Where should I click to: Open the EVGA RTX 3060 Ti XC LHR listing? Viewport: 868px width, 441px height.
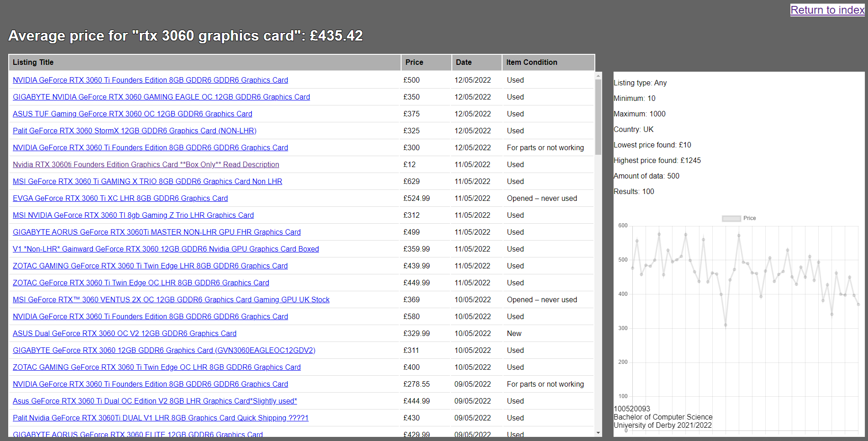tap(120, 198)
